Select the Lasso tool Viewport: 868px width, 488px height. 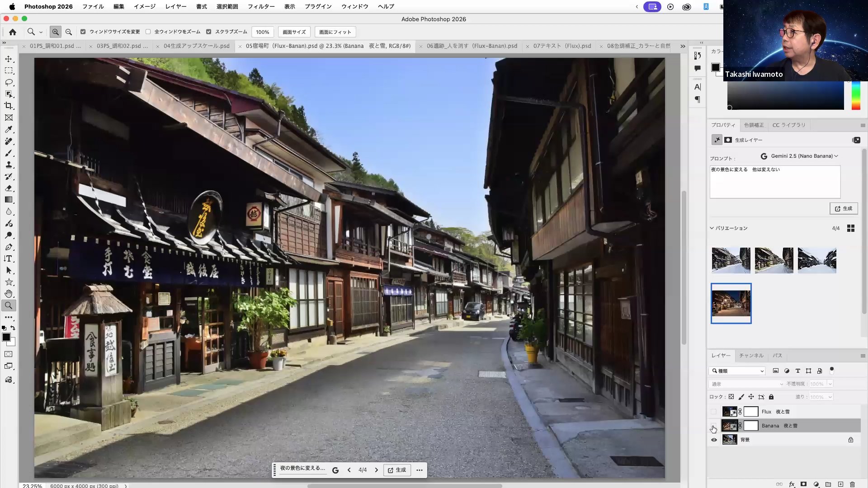click(x=9, y=83)
